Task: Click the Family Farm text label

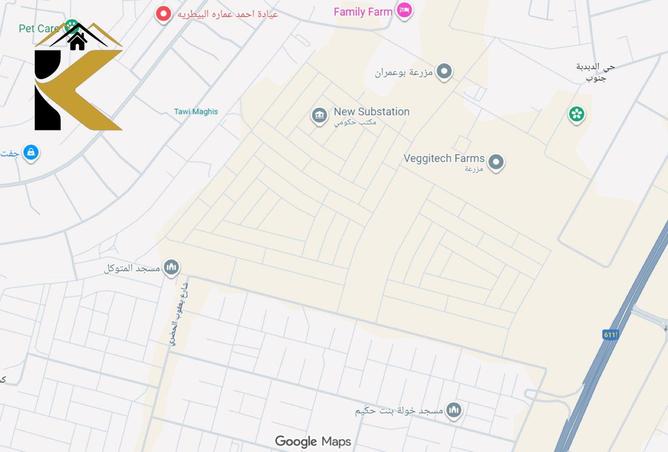Action: click(363, 12)
